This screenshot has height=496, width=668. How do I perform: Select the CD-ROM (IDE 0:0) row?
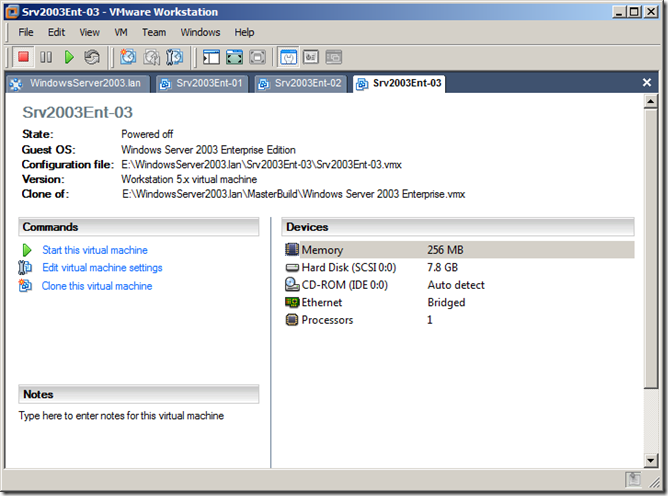point(460,285)
